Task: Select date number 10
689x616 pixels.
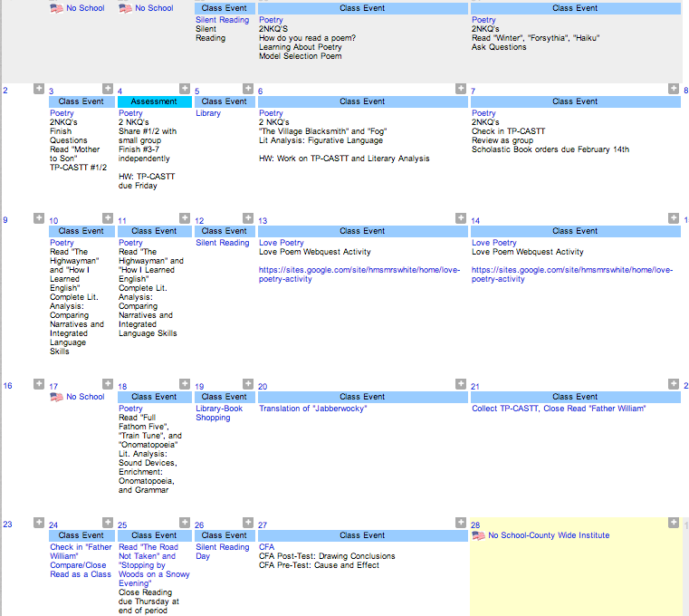Action: click(53, 221)
